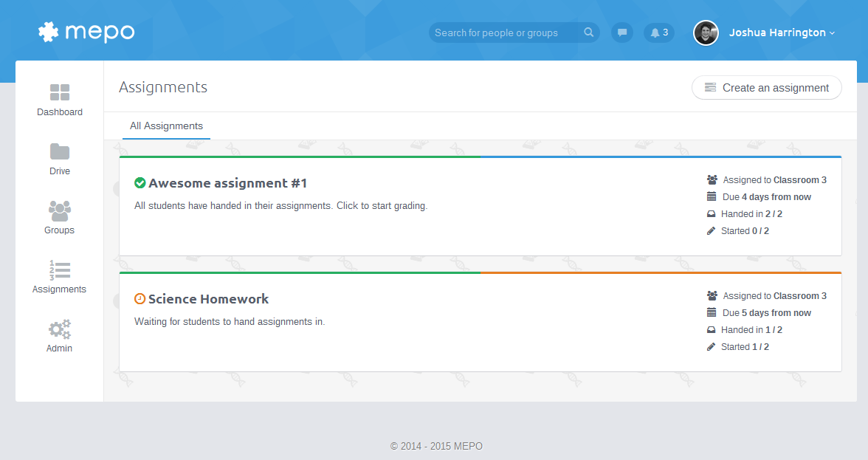
Task: Click 'Assigned to Classroom 3' in Awesome assignment #1
Action: pos(774,180)
